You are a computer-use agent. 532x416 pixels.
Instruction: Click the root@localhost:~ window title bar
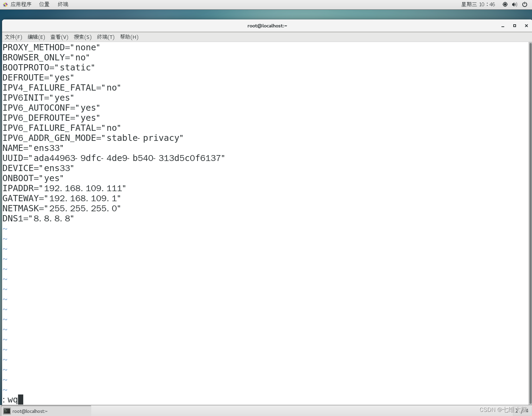pos(267,26)
